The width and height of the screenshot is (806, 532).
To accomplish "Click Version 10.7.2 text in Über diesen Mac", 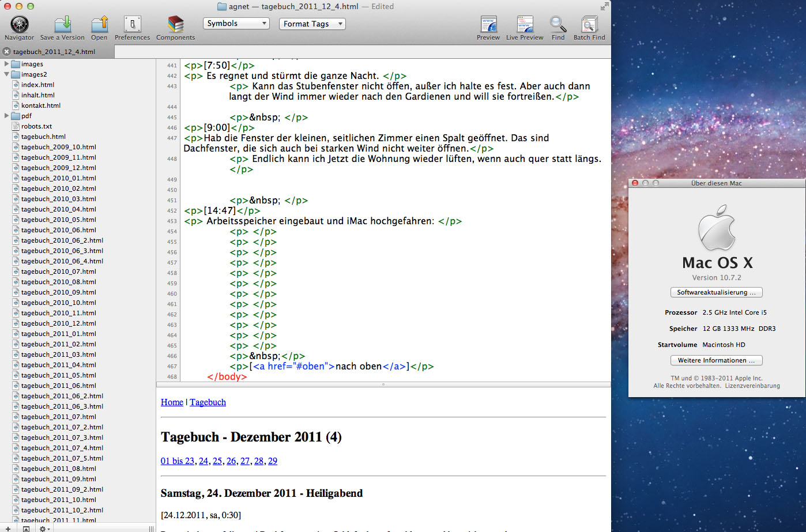I will point(717,278).
